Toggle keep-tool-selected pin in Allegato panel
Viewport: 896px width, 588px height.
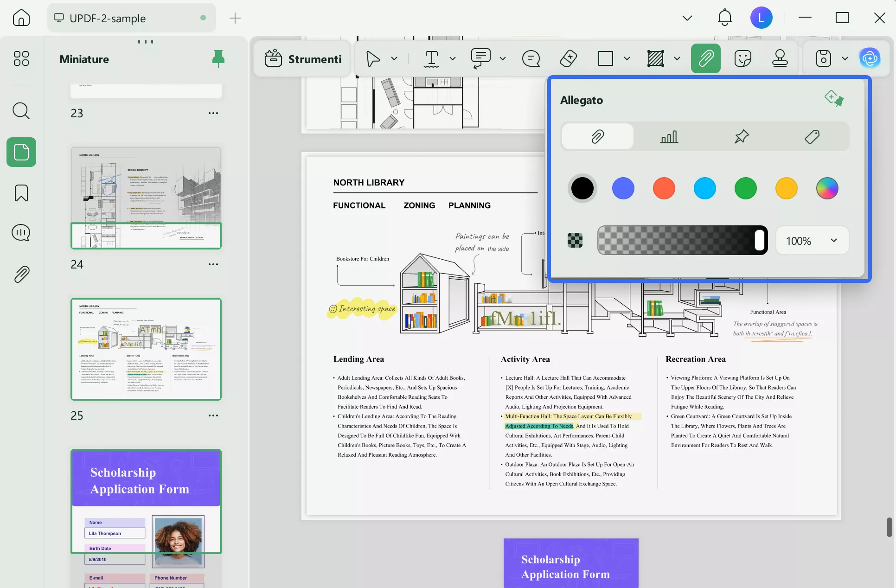834,99
